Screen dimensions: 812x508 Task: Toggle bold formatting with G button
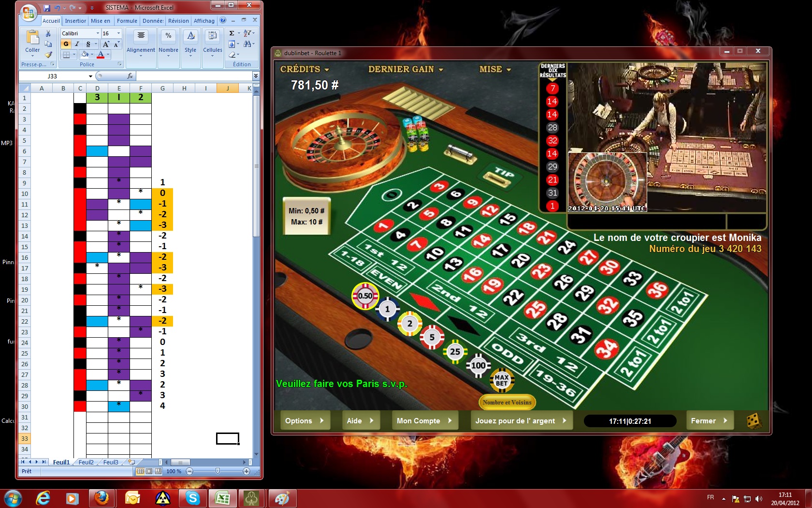click(66, 44)
